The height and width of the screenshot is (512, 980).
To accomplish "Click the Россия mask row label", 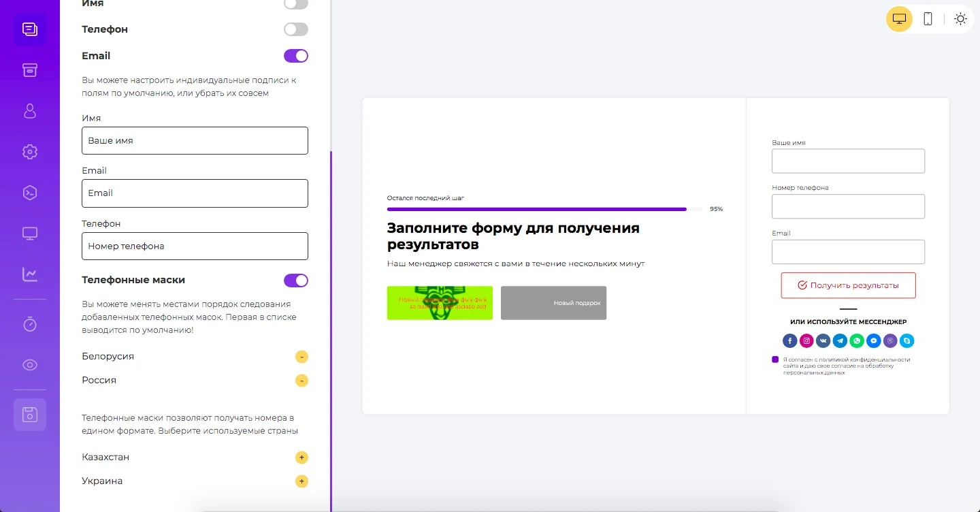I will (x=99, y=381).
